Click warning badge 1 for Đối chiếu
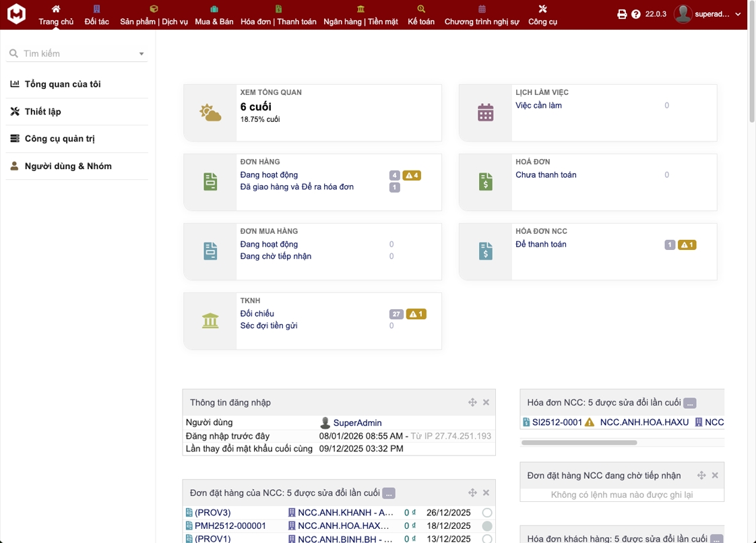The height and width of the screenshot is (543, 756). point(416,314)
